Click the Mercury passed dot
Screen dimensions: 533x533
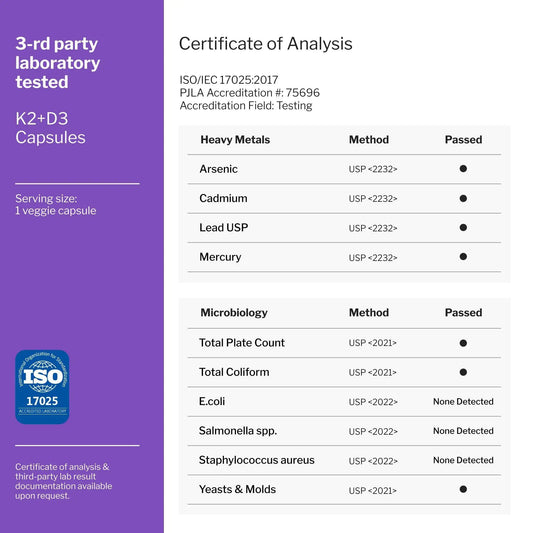[463, 257]
